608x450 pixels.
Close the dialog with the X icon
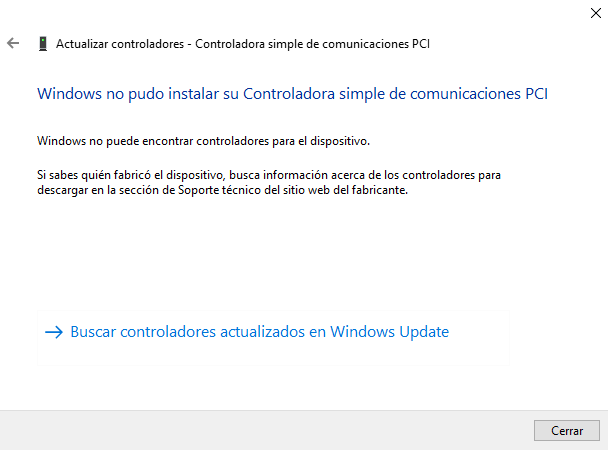click(x=596, y=13)
